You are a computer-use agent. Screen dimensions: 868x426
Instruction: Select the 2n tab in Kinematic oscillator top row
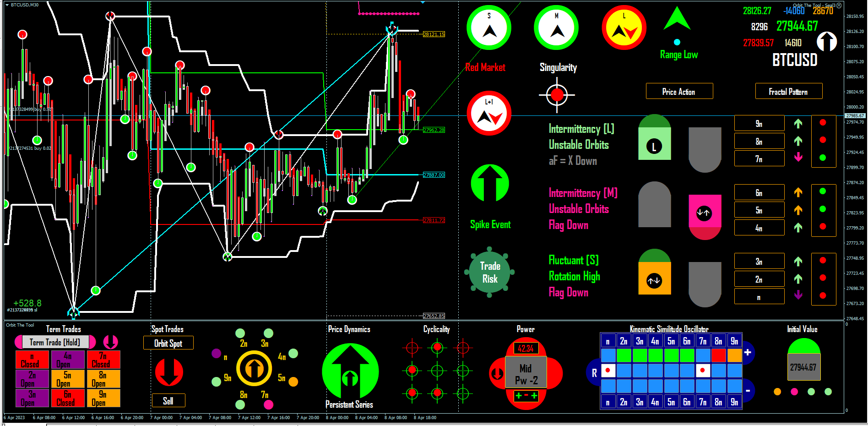624,341
